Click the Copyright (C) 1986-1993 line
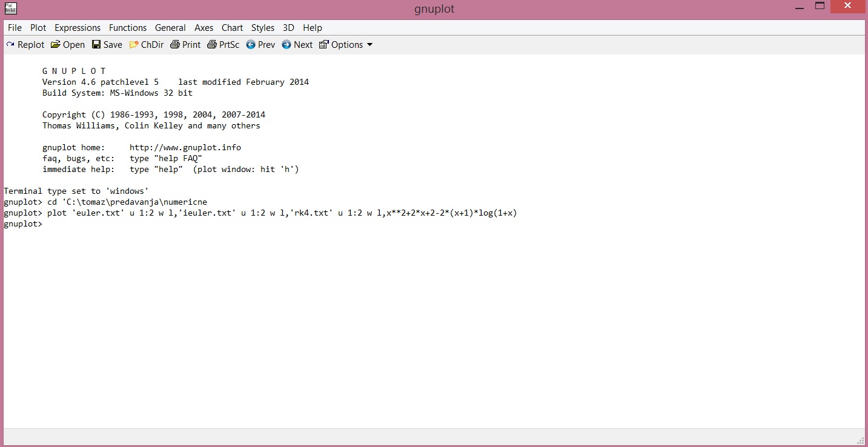Viewport: 868px width, 447px height. pos(154,115)
